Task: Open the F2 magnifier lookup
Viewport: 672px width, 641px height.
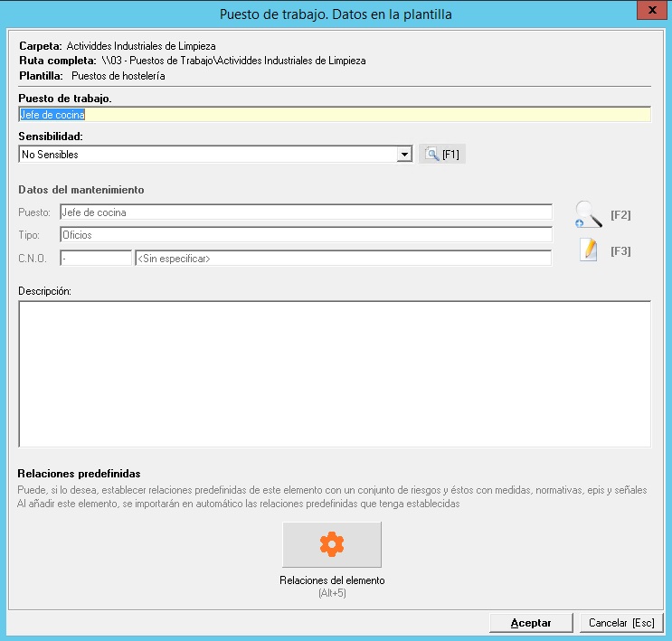Action: pyautogui.click(x=589, y=214)
